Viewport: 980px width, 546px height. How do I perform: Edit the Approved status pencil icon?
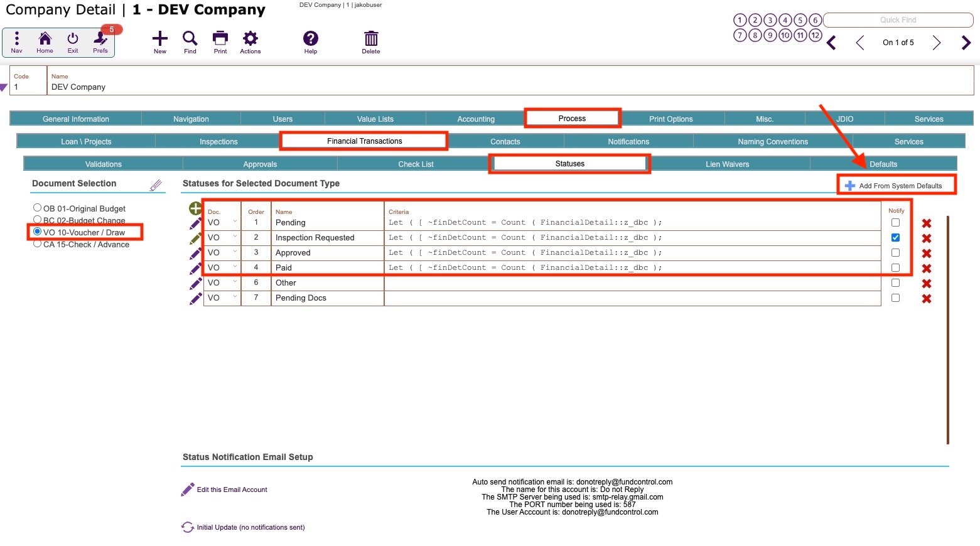pos(195,254)
